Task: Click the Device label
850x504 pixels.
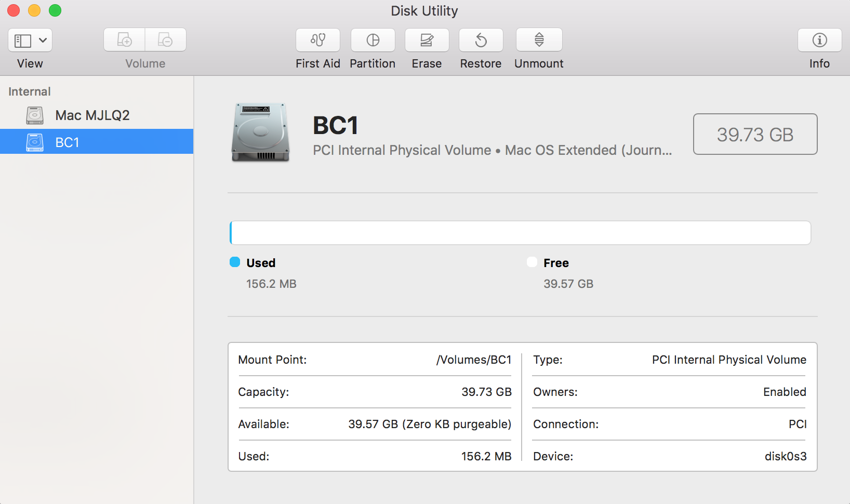Action: pyautogui.click(x=553, y=456)
